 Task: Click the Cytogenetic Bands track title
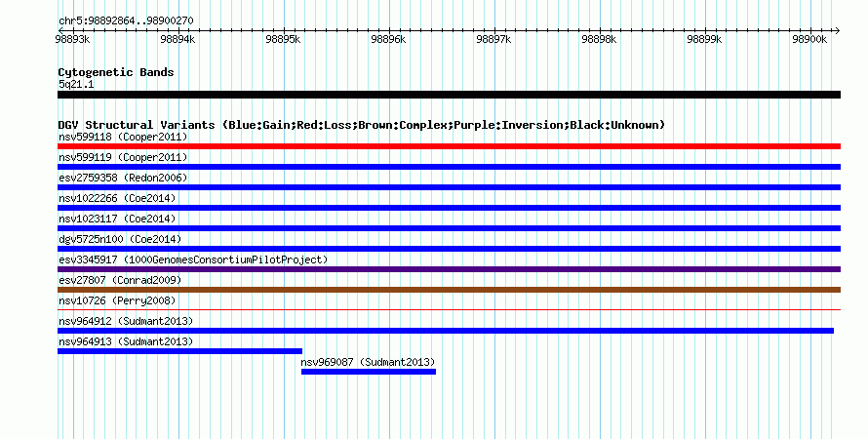(116, 72)
